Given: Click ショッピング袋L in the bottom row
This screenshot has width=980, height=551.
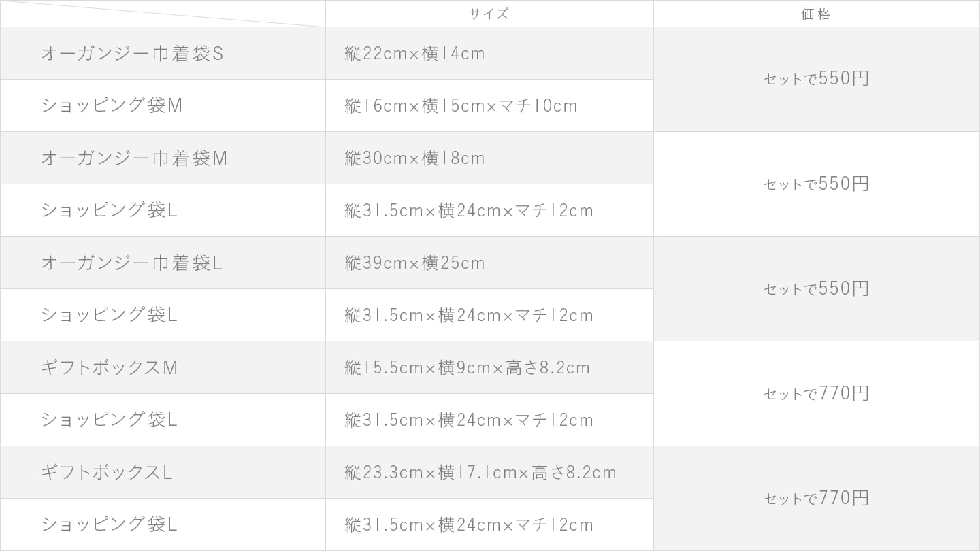Looking at the screenshot, I should (109, 524).
